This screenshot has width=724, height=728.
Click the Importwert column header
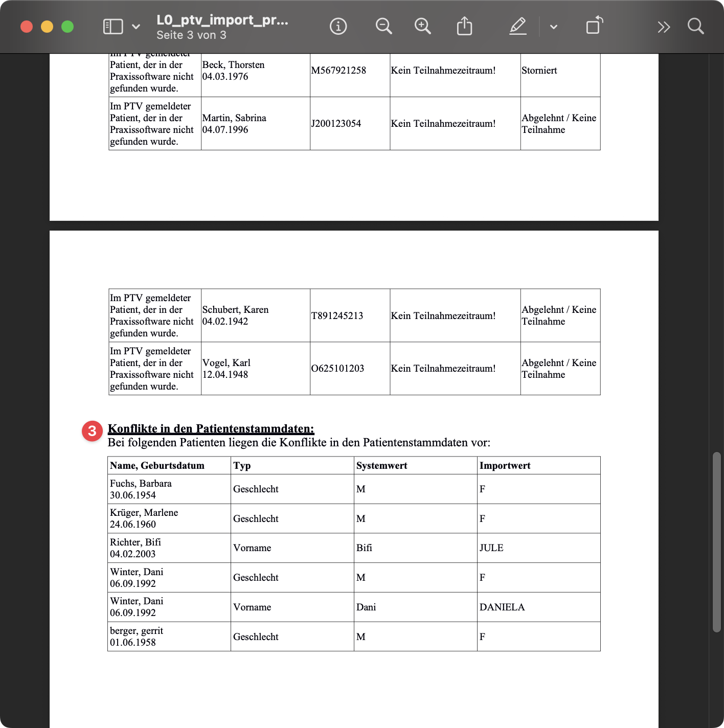(505, 465)
